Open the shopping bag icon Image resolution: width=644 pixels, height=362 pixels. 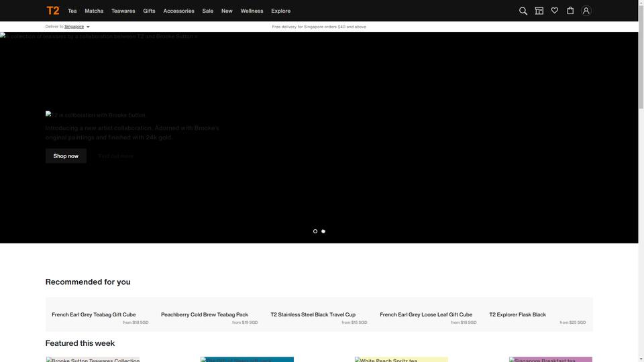[570, 11]
